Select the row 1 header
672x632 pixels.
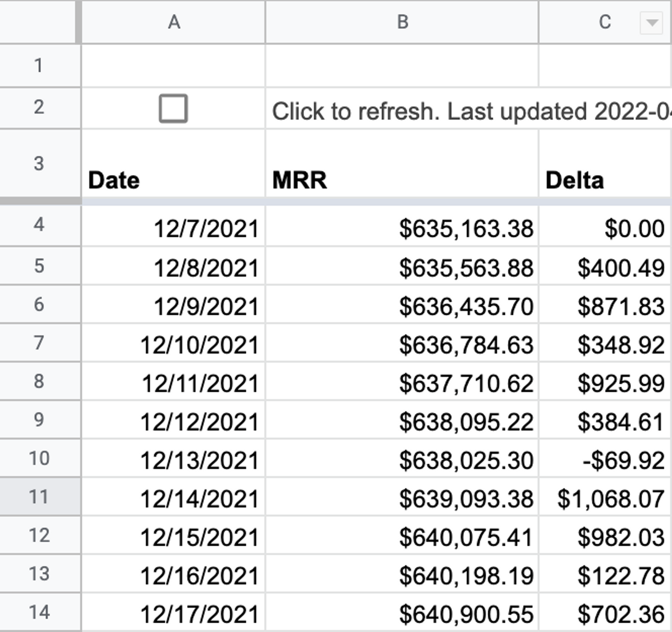point(39,66)
